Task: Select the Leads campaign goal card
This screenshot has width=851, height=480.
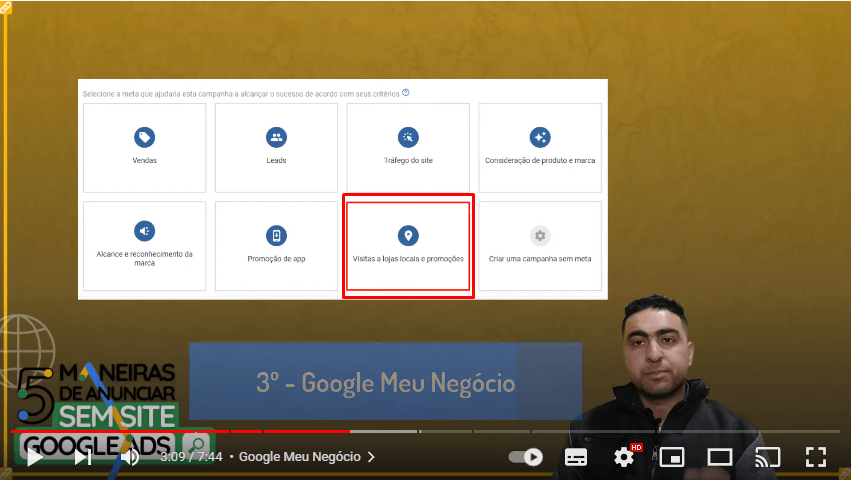Action: point(276,148)
